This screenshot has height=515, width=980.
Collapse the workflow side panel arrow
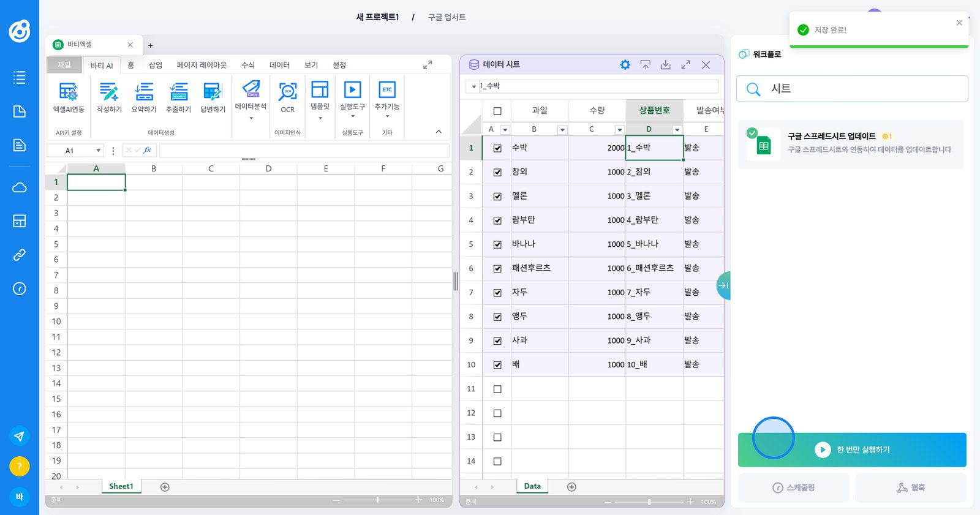click(x=723, y=285)
